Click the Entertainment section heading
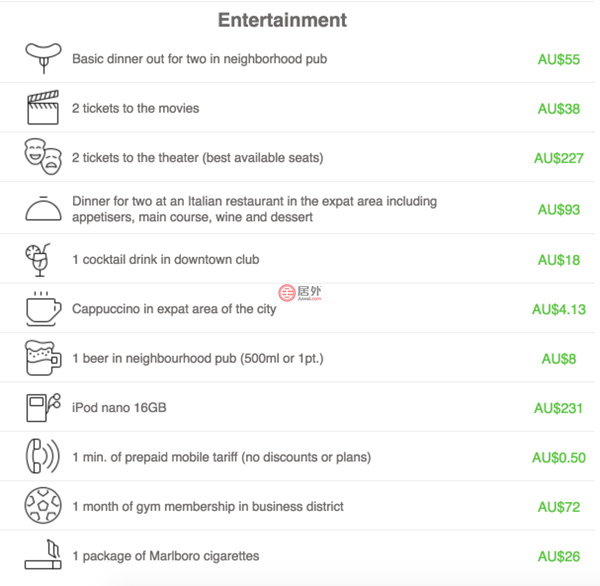The height and width of the screenshot is (586, 600). click(282, 20)
